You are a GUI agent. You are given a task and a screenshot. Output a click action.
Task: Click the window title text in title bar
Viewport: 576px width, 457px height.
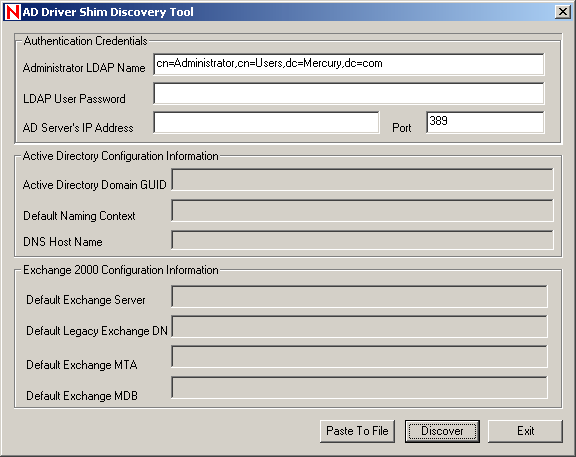click(x=108, y=12)
